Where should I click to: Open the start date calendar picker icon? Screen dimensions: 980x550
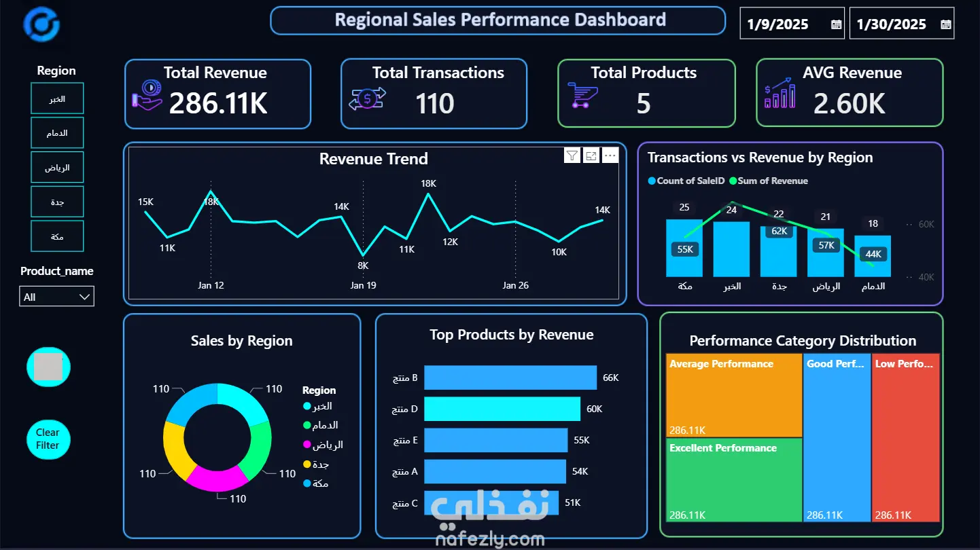(837, 24)
